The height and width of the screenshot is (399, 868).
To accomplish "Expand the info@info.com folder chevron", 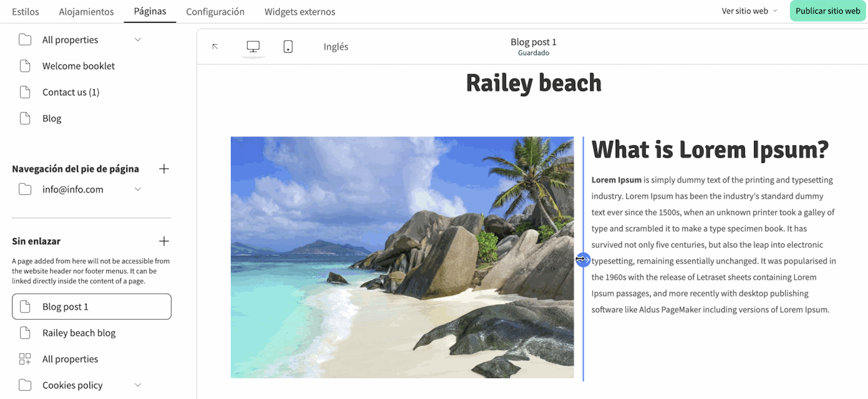I will [138, 189].
